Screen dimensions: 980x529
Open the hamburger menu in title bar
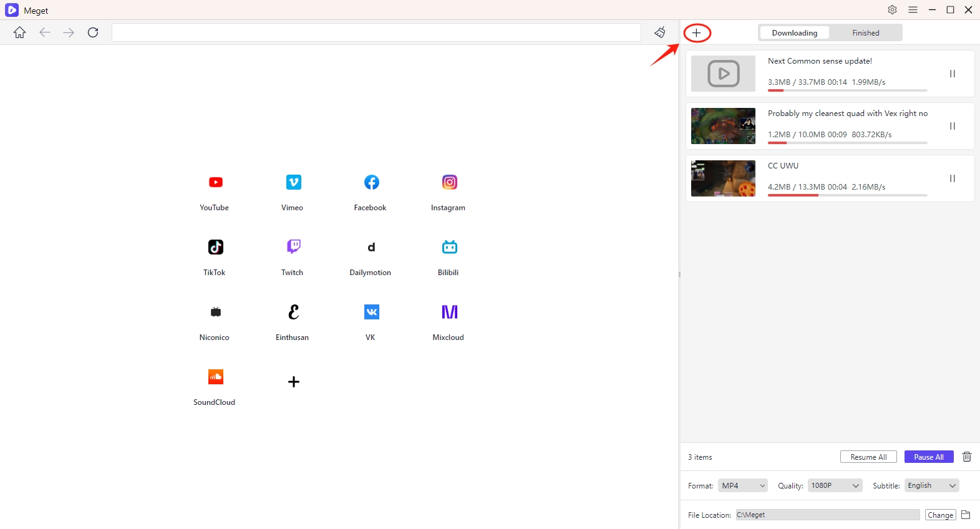point(913,9)
